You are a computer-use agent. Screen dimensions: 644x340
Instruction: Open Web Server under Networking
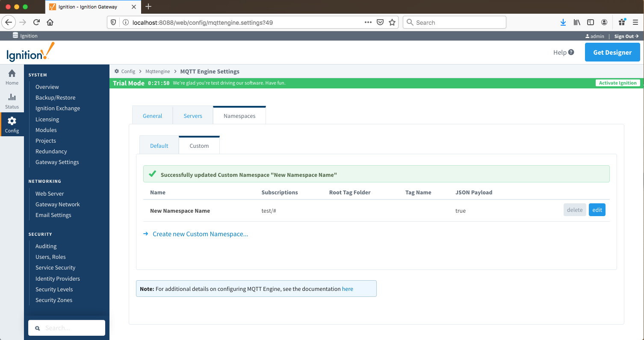point(50,193)
